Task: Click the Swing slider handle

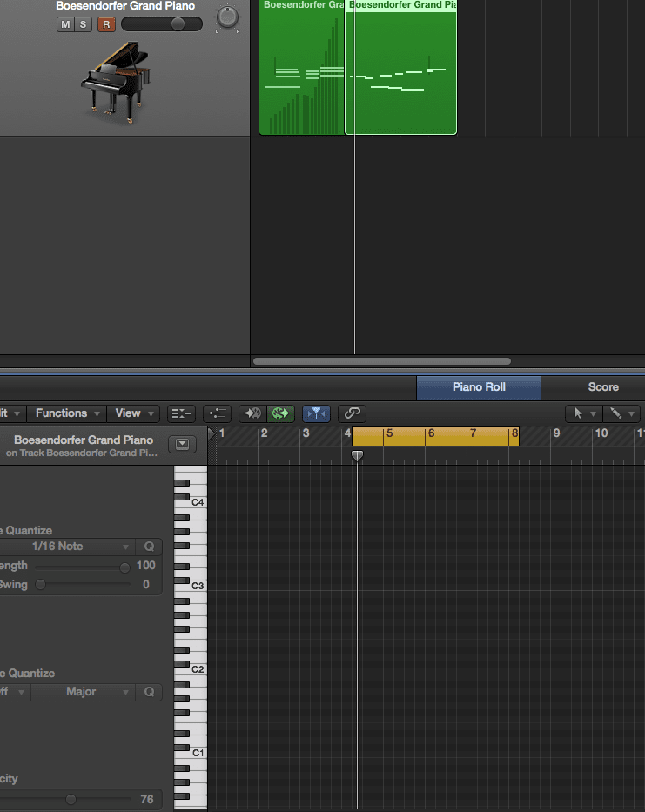Action: (x=40, y=585)
